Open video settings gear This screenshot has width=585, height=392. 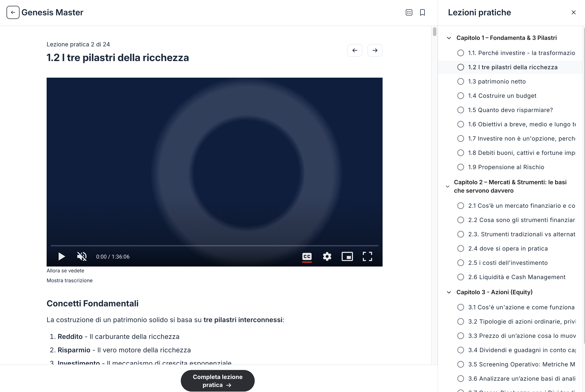pyautogui.click(x=327, y=256)
